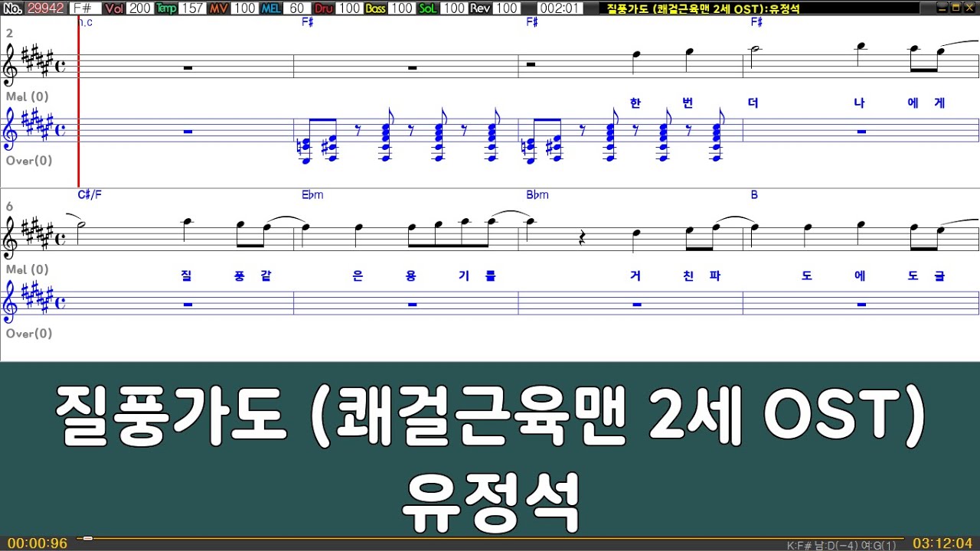Viewport: 980px width, 551px height.
Task: Click the first Mel (0) track label
Action: (28, 96)
